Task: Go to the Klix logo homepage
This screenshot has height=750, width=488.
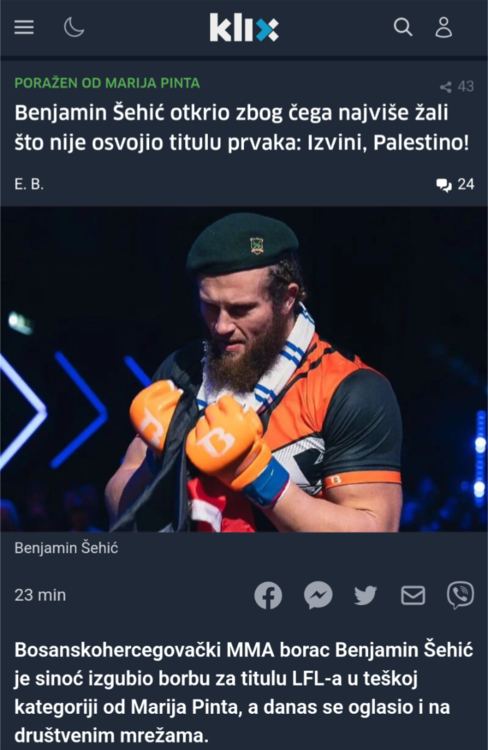Action: point(244,27)
